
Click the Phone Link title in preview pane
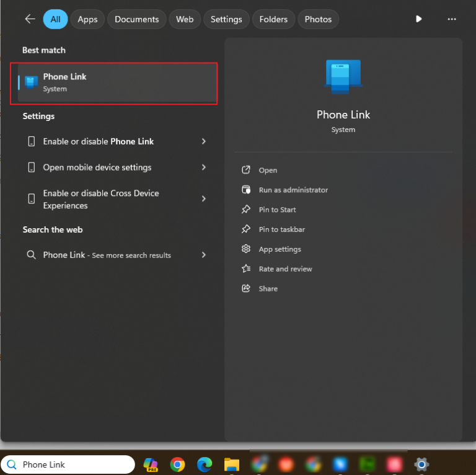[x=343, y=115]
